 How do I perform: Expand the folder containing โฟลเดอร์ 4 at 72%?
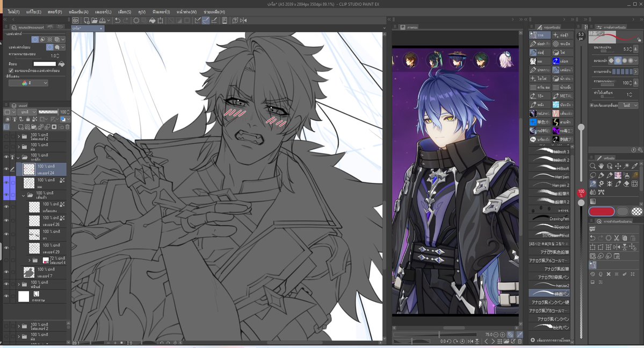[30, 260]
